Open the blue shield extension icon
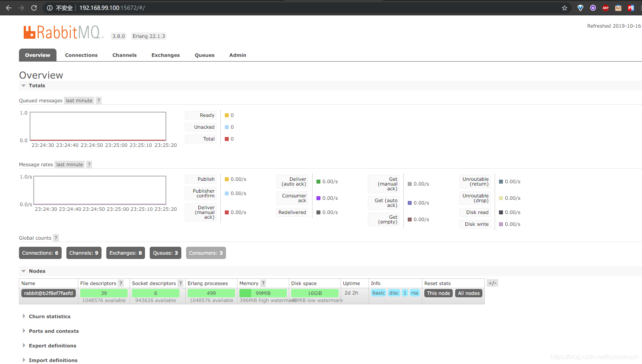 coord(580,8)
